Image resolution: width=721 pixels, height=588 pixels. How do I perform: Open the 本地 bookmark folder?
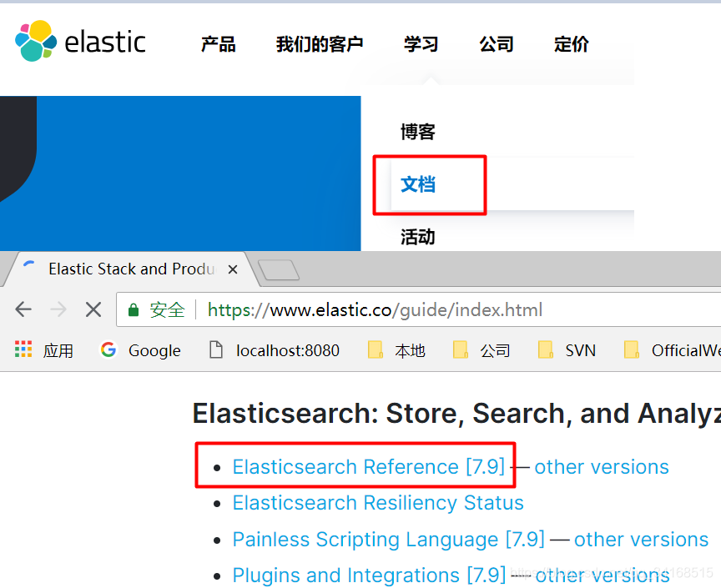[396, 350]
